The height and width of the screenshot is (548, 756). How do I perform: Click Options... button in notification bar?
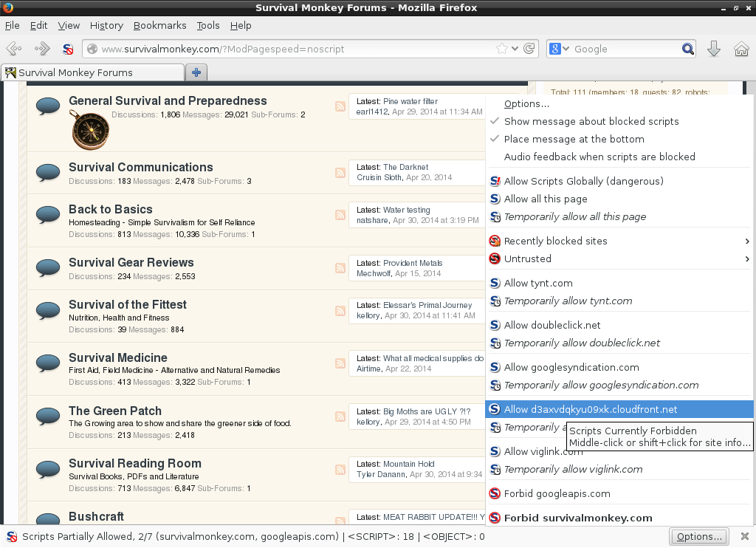698,536
